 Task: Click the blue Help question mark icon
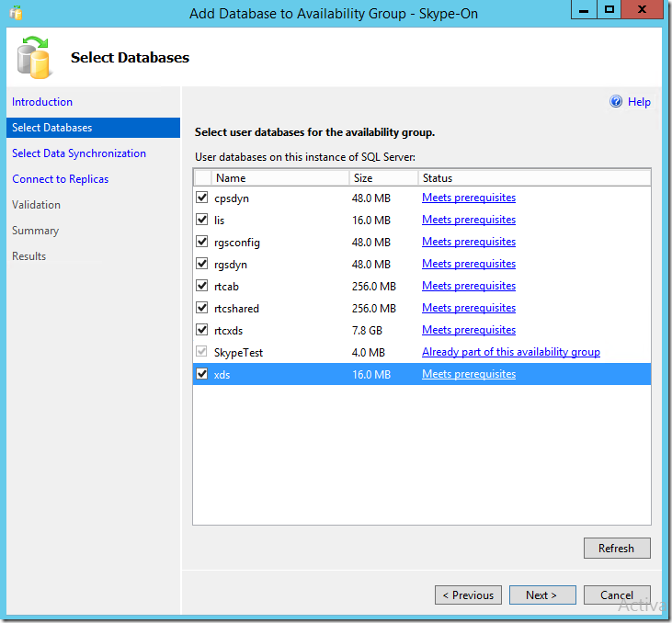coord(616,102)
